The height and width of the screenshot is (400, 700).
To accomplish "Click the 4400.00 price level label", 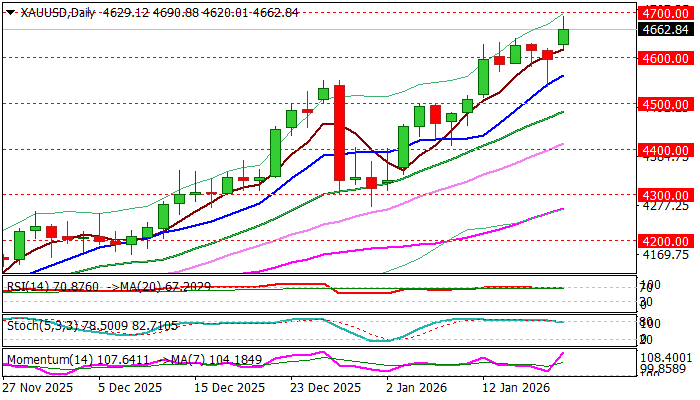I will (665, 149).
